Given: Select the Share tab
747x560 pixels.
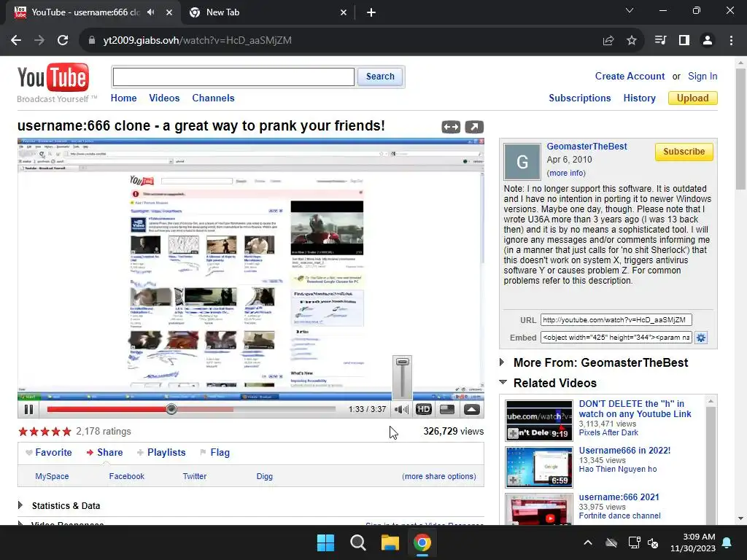Looking at the screenshot, I should 109,452.
